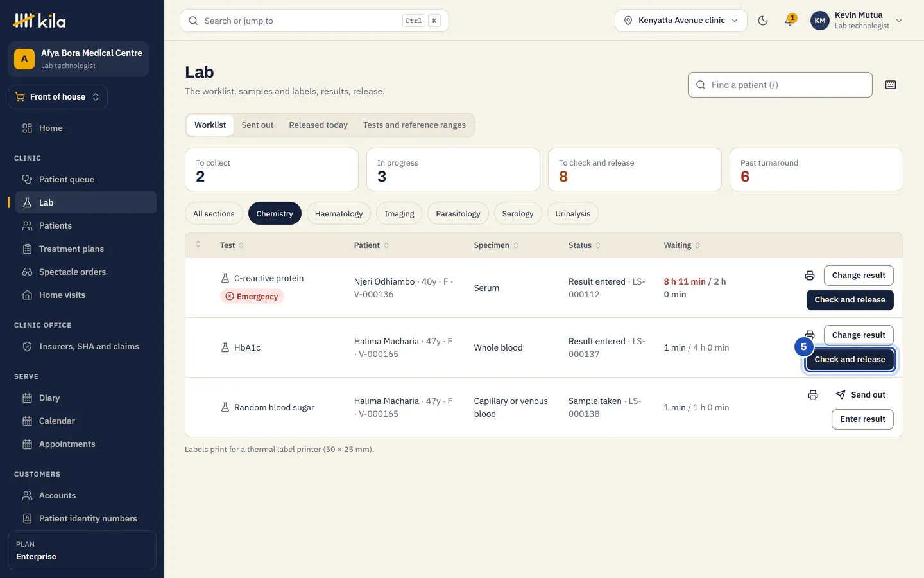The image size is (924, 578).
Task: Toggle dark mode with the moon icon
Action: (763, 21)
